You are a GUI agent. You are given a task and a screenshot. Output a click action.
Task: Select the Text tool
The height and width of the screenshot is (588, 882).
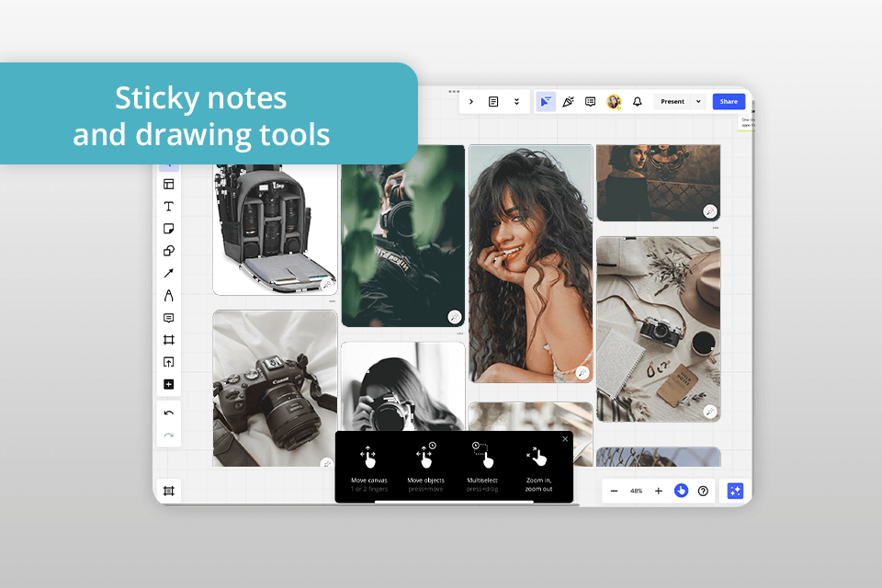point(168,207)
